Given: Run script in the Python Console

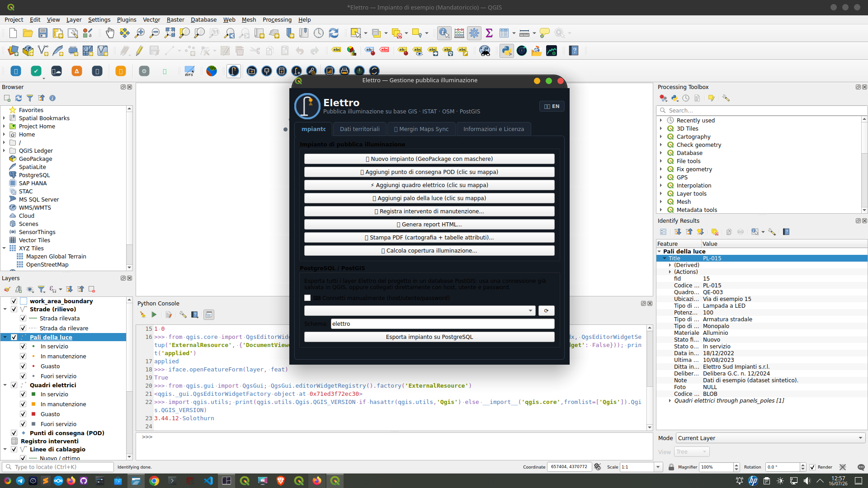Looking at the screenshot, I should (154, 314).
